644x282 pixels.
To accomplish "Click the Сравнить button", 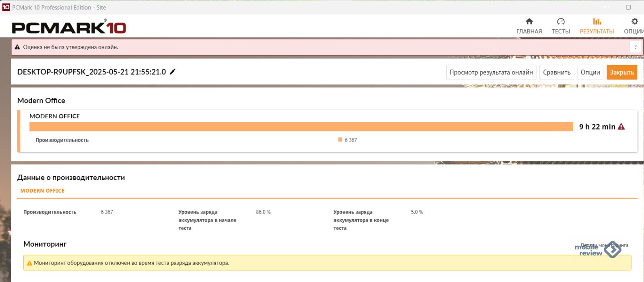I will (557, 72).
